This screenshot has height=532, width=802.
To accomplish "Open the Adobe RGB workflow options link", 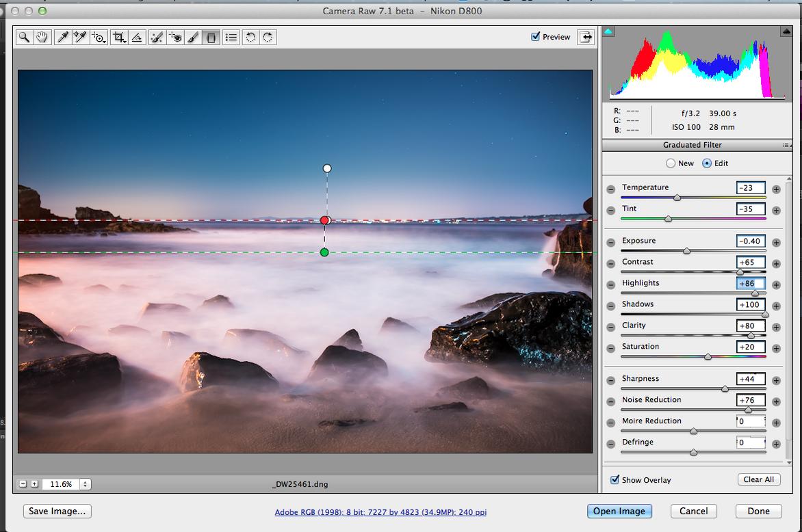I will point(380,512).
